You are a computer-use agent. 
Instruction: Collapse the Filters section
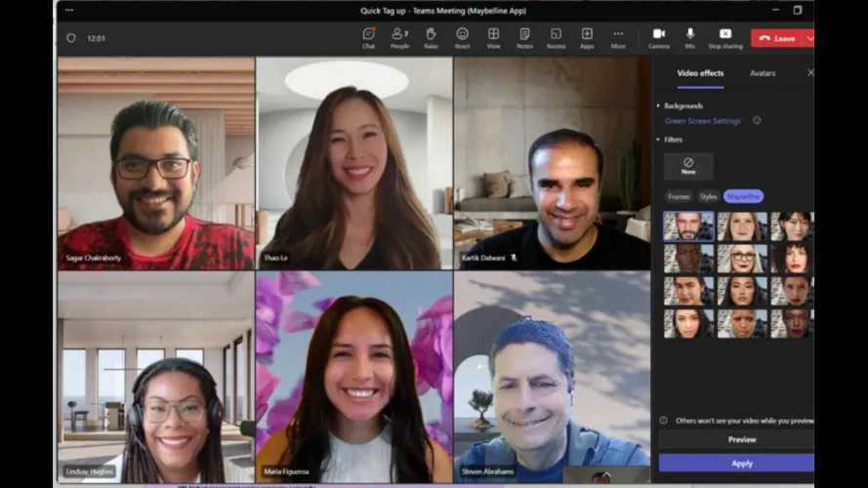659,140
